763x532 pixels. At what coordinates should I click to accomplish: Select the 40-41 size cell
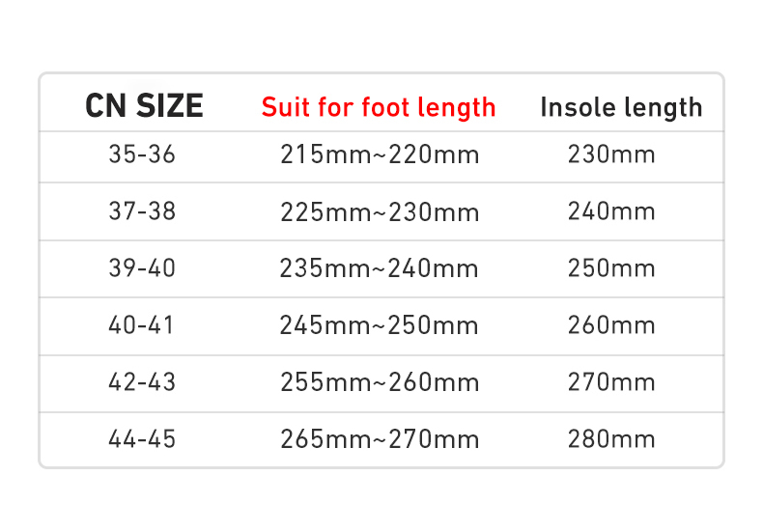pyautogui.click(x=142, y=325)
